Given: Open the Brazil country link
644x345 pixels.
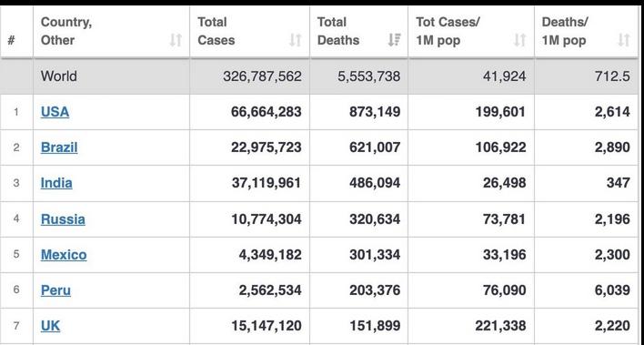Looking at the screenshot, I should click(59, 147).
